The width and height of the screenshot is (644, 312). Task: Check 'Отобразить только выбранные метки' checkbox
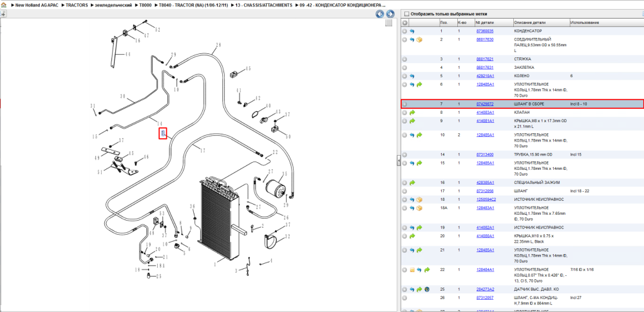click(x=406, y=14)
